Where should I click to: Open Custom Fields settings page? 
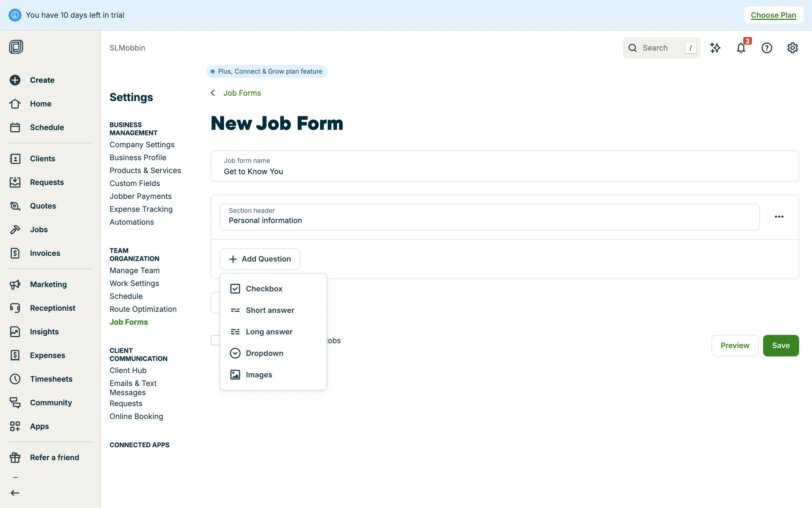coord(134,183)
